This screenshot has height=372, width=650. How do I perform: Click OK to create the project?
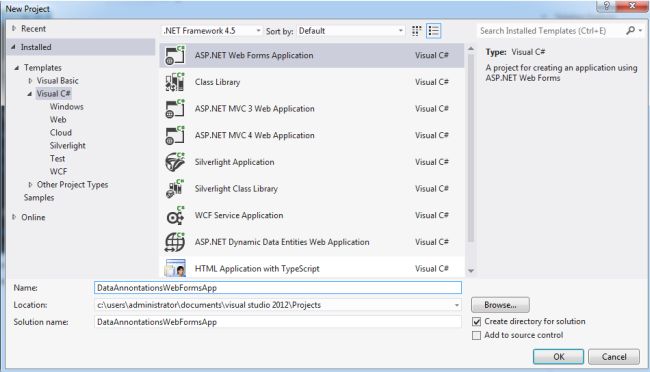pyautogui.click(x=558, y=357)
